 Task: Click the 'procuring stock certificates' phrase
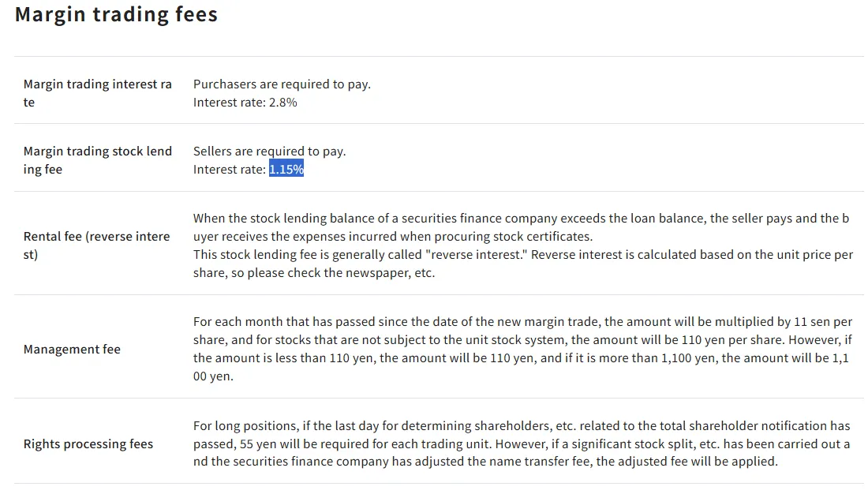click(x=513, y=237)
